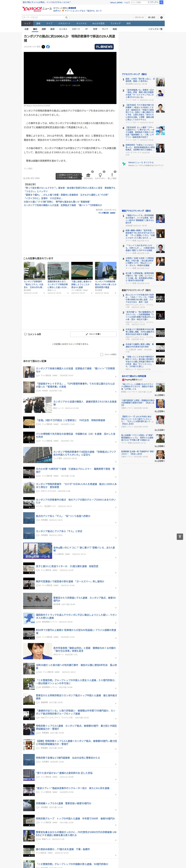Image resolution: width=186 pixels, height=868 pixels.
Task: Dismiss the 下着に金隠し香港から recommended card
Action: click(92, 293)
